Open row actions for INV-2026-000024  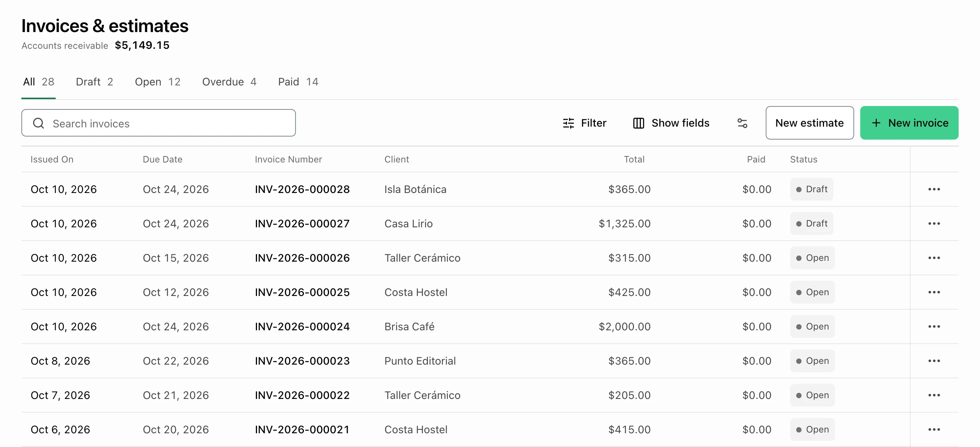point(934,326)
